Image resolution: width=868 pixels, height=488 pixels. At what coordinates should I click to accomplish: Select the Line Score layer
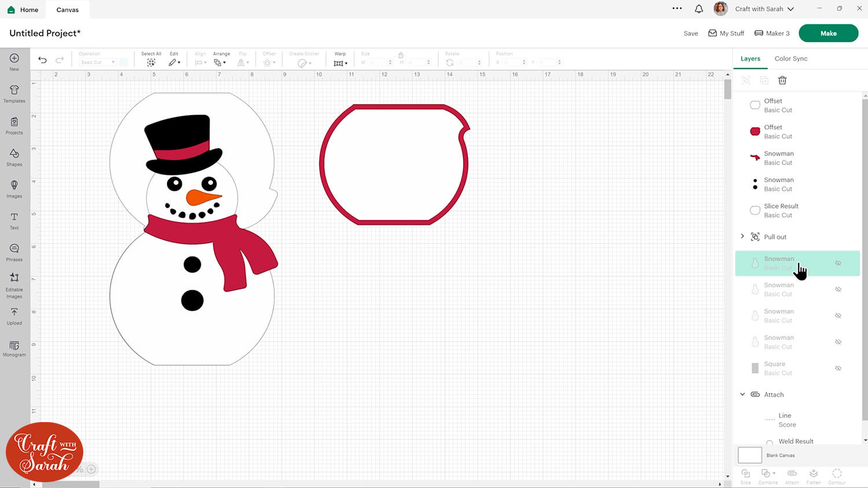[797, 420]
